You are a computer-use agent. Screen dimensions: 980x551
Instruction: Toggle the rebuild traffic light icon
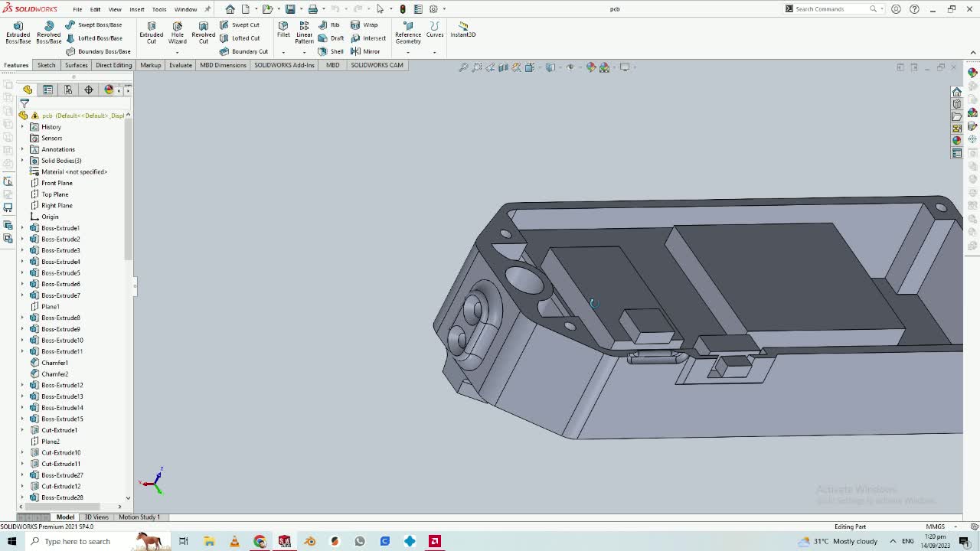coord(403,9)
